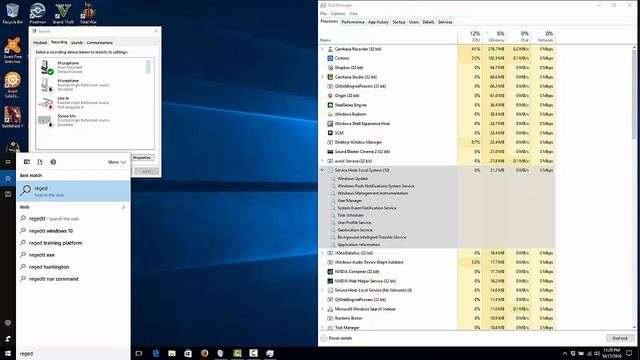Open the hamburger menu in Cortana sidebar
The width and height of the screenshot is (640, 360).
click(x=8, y=162)
